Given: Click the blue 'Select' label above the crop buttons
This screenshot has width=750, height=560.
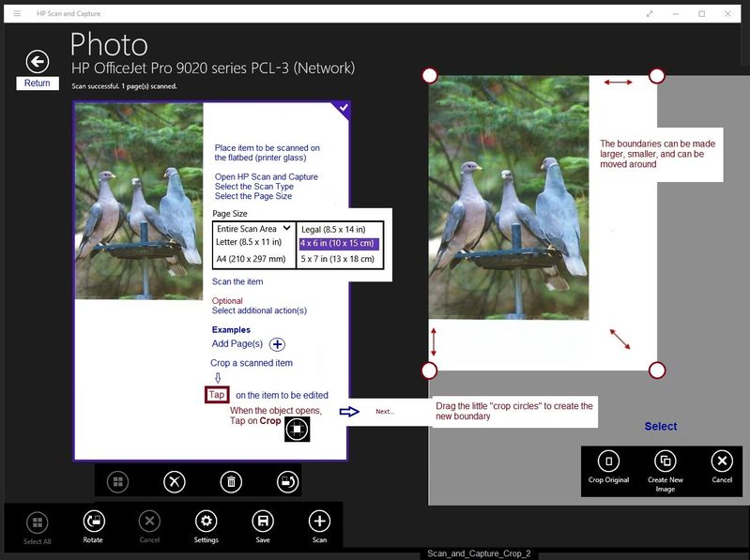Looking at the screenshot, I should point(661,426).
